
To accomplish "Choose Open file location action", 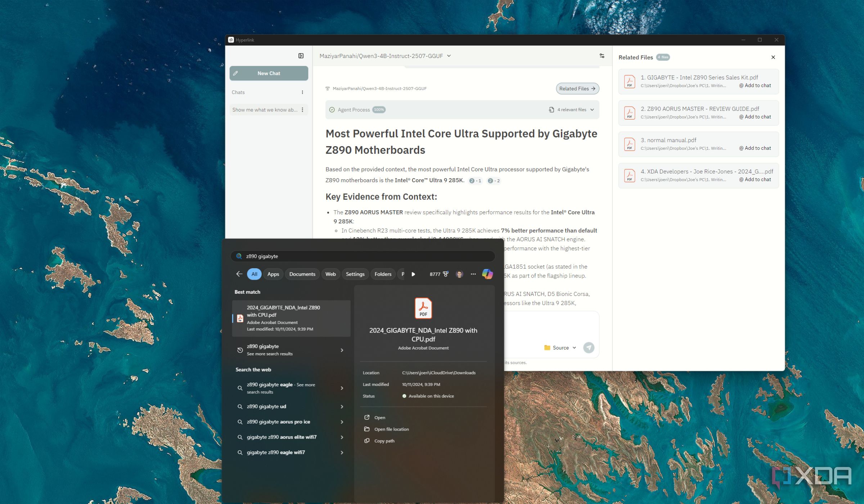I will coord(391,429).
